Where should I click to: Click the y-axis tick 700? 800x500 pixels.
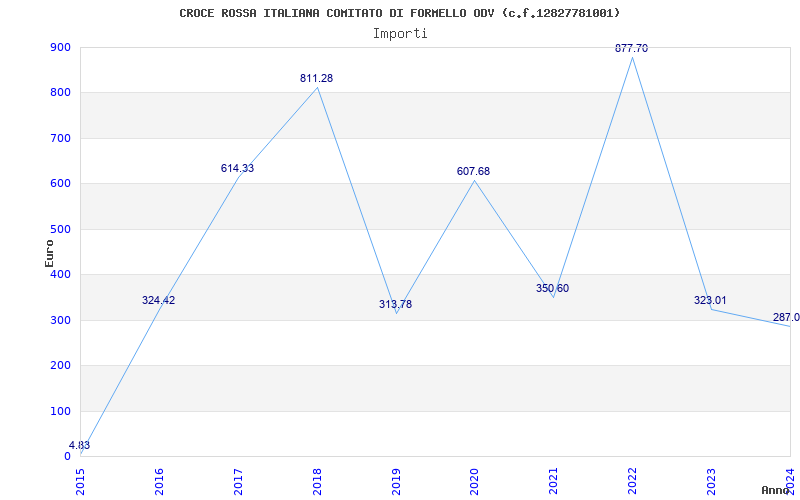pyautogui.click(x=60, y=138)
